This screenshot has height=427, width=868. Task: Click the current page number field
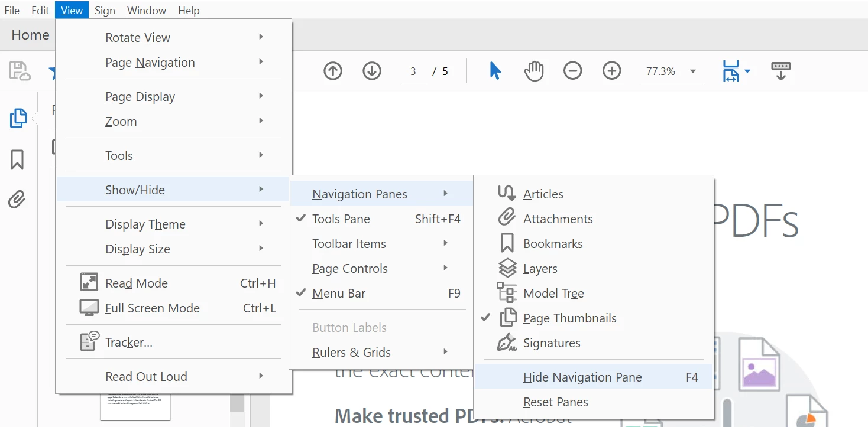pos(413,71)
